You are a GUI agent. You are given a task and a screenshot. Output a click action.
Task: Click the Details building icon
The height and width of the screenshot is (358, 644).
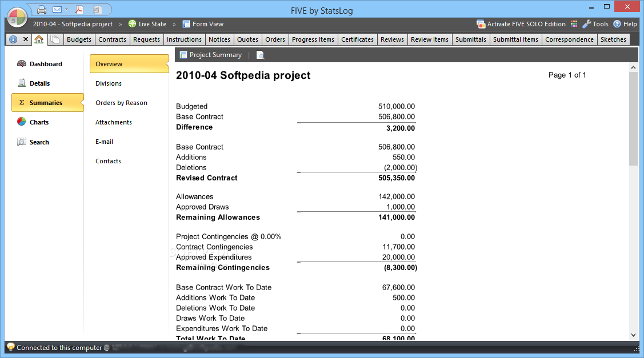point(21,83)
